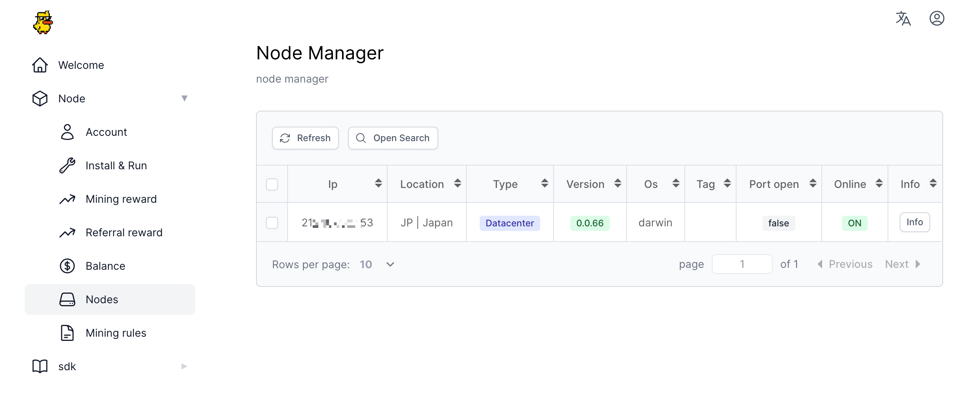The image size is (980, 420).
Task: Collapse the Node sidebar section
Action: click(x=184, y=99)
